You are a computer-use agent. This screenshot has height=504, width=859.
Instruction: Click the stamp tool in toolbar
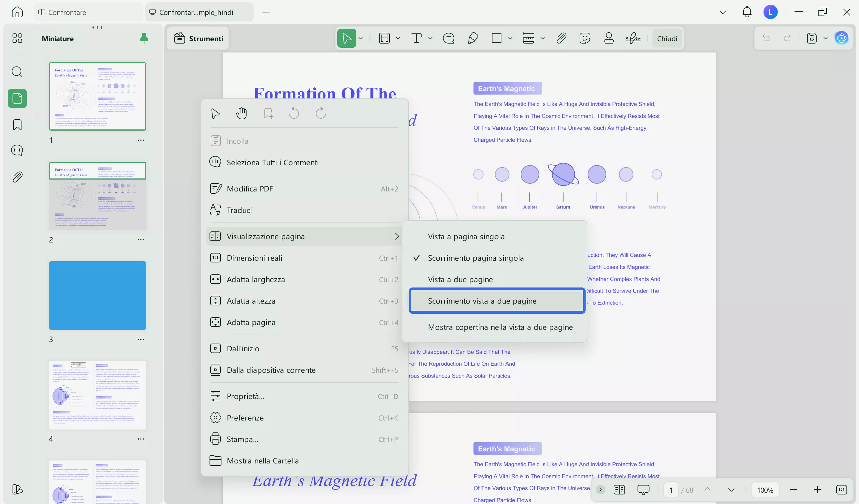coord(609,38)
